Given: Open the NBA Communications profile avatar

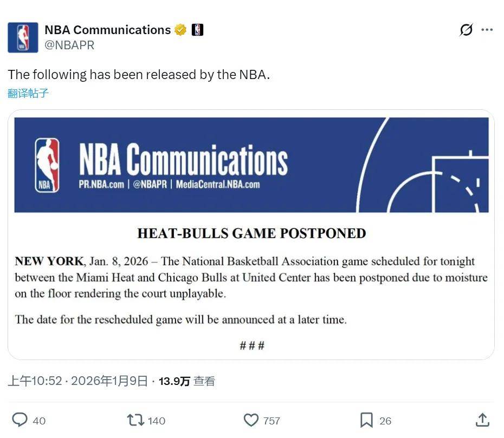Looking at the screenshot, I should pos(23,37).
